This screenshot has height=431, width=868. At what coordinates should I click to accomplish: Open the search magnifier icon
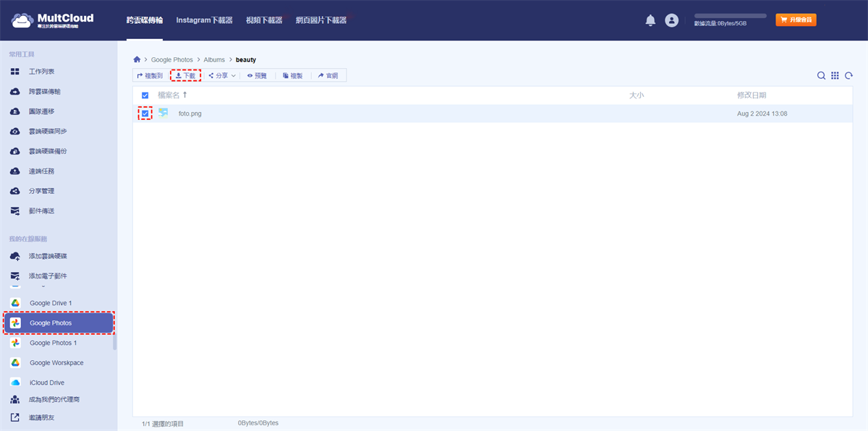(x=821, y=75)
